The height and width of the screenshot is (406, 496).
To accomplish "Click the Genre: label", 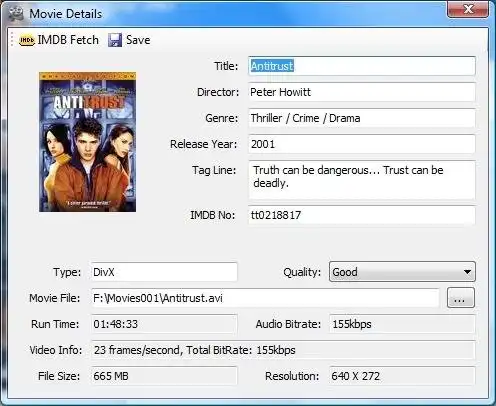I will 222,118.
